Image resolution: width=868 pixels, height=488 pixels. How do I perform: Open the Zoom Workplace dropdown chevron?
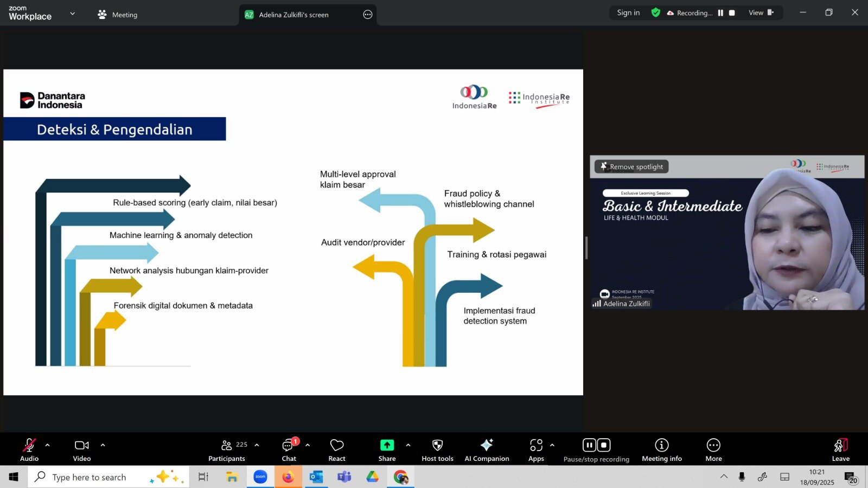point(73,14)
